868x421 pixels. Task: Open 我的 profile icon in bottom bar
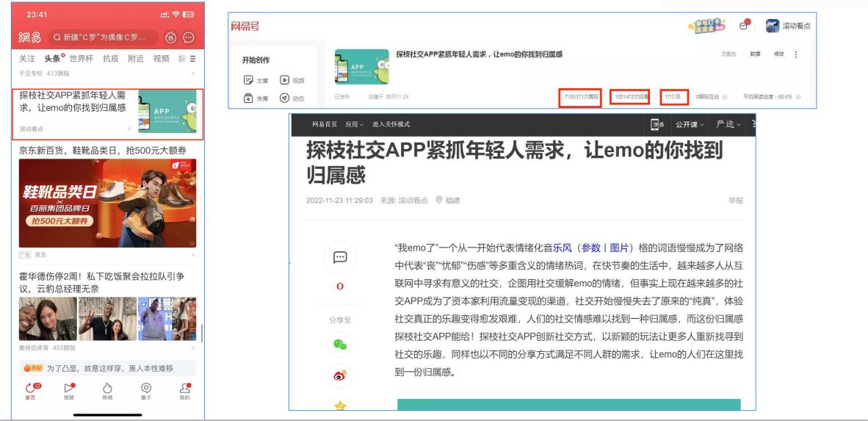point(184,387)
